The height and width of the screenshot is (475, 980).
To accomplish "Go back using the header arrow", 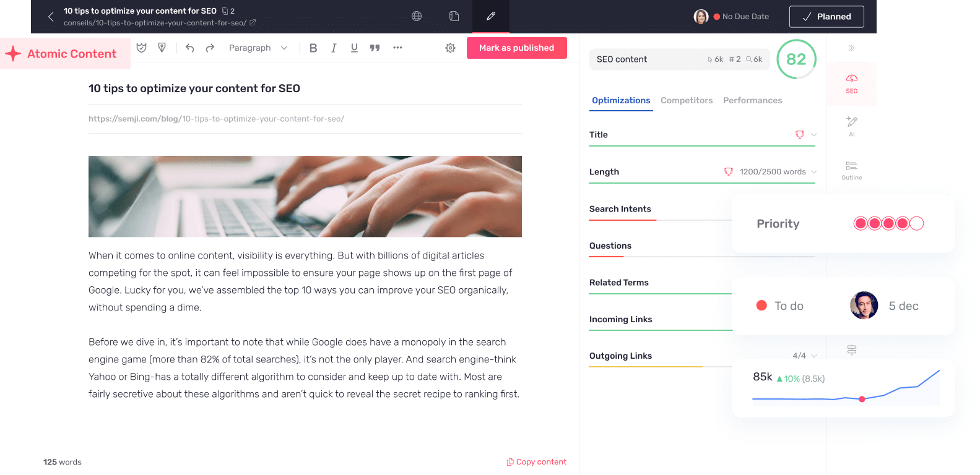I will [51, 17].
